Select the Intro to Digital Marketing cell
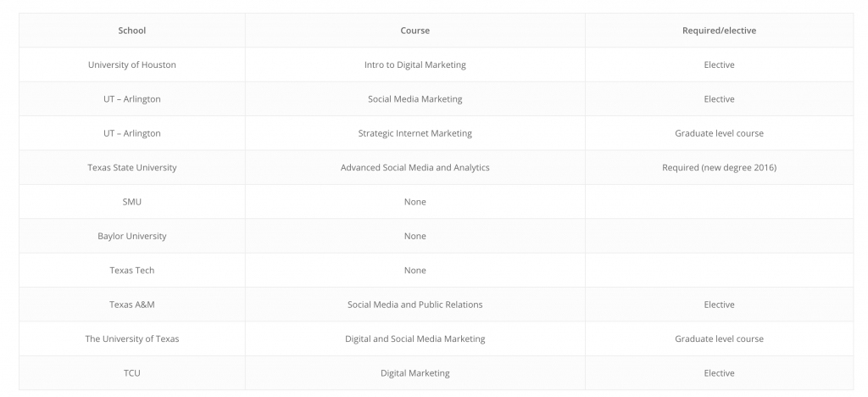 click(415, 64)
